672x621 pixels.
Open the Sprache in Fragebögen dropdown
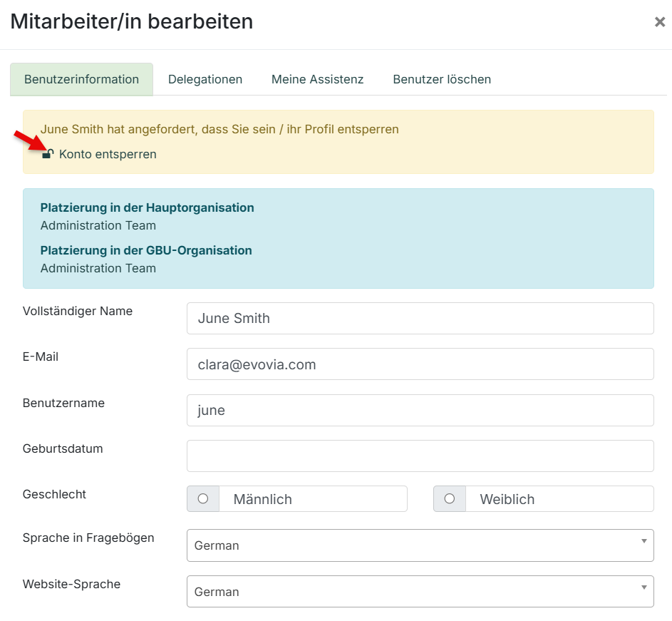tap(420, 545)
